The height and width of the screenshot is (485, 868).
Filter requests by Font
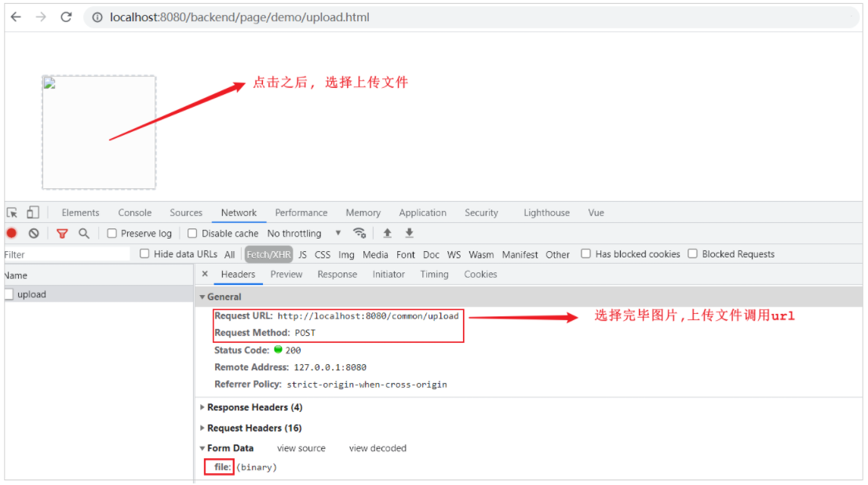pyautogui.click(x=405, y=255)
